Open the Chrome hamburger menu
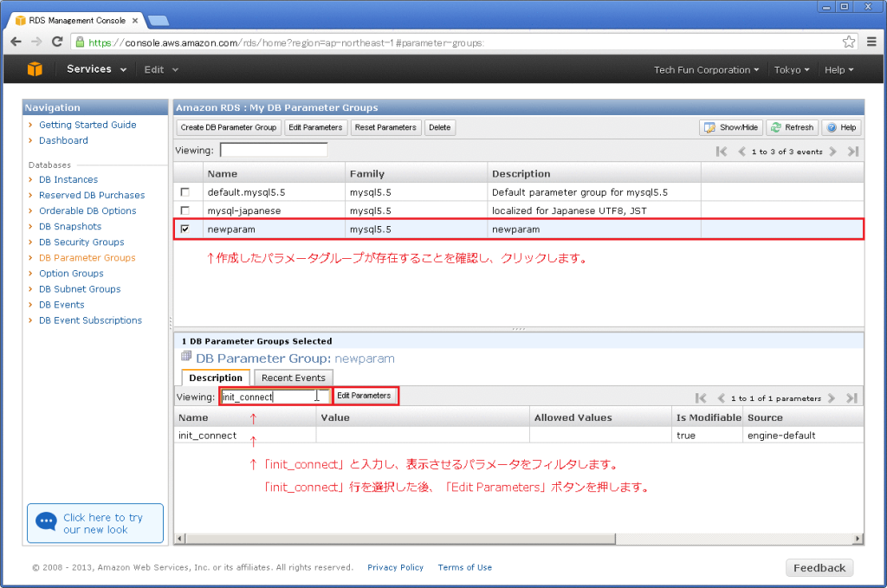The width and height of the screenshot is (887, 588). coord(871,42)
